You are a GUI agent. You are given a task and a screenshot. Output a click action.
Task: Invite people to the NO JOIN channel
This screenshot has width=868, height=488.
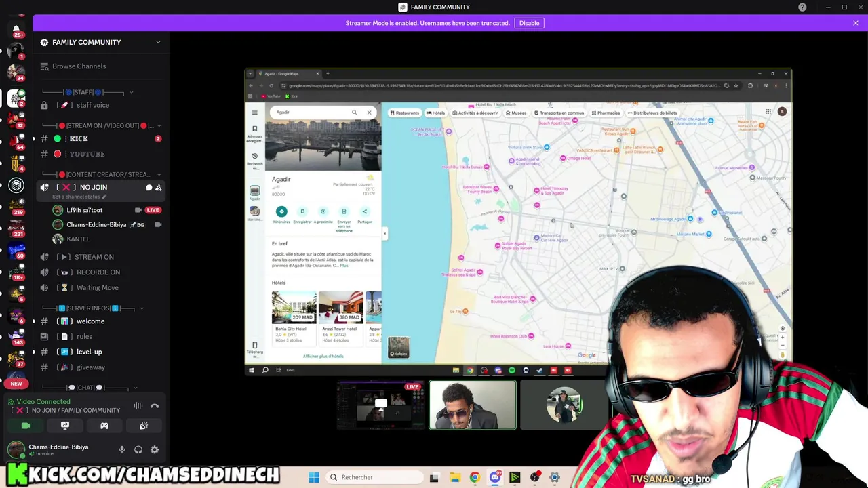pos(158,188)
